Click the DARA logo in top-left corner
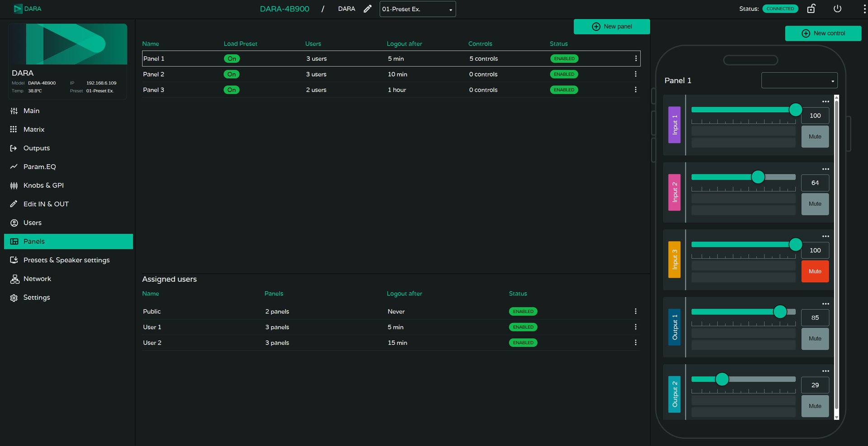This screenshot has width=868, height=446. tap(27, 9)
